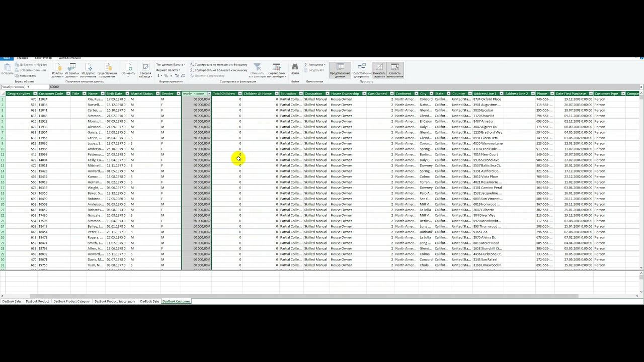The height and width of the screenshot is (362, 644).
Task: Open the Конструктор ribbon tab
Action: click(43, 58)
